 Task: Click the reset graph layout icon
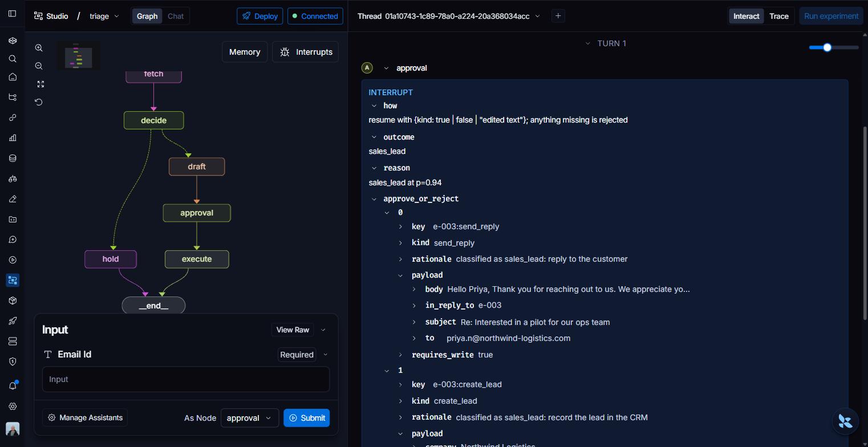(39, 102)
